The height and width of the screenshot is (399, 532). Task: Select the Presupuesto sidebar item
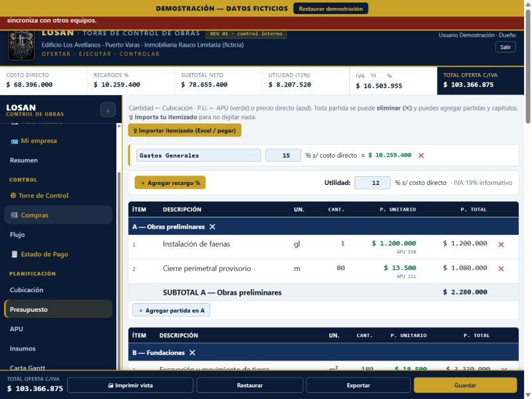[x=58, y=309]
